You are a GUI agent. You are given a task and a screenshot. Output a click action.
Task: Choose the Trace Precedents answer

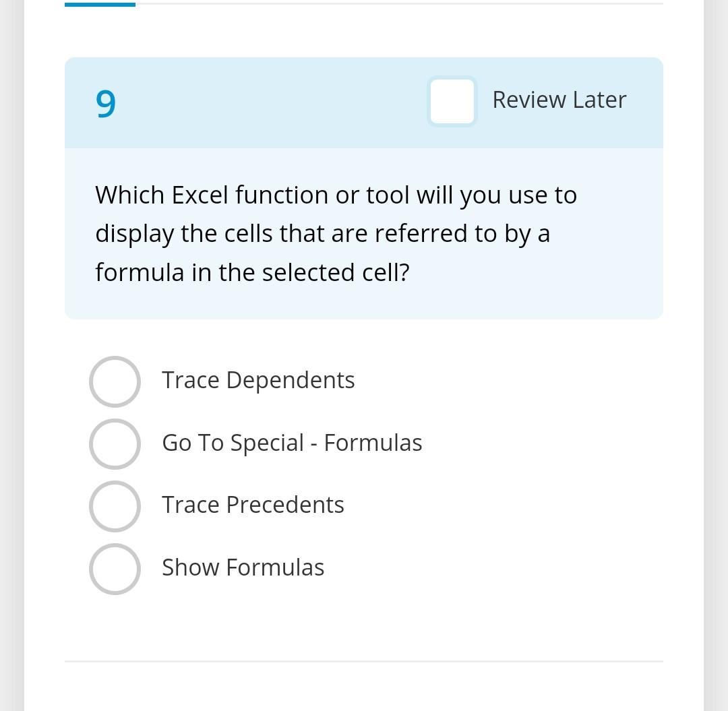[x=115, y=506]
